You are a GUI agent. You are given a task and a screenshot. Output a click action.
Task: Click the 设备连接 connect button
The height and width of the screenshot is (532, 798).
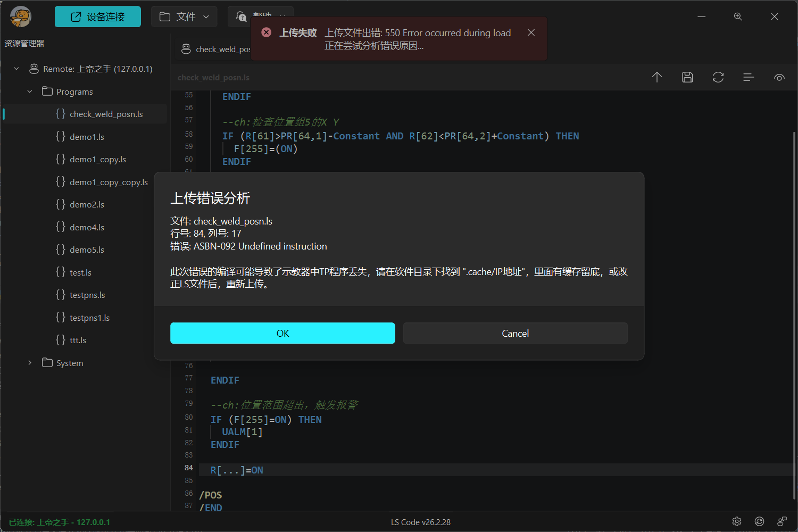97,16
